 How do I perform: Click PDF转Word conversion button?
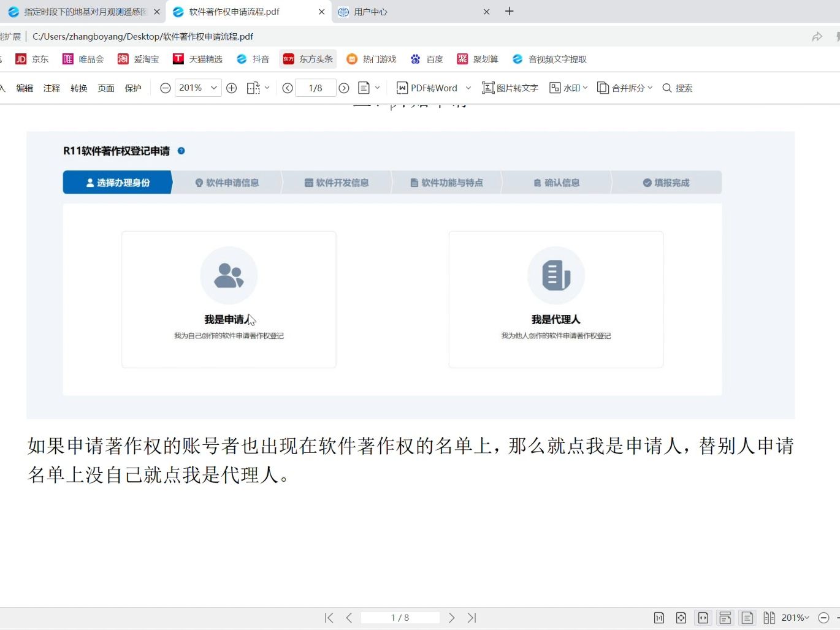point(427,88)
